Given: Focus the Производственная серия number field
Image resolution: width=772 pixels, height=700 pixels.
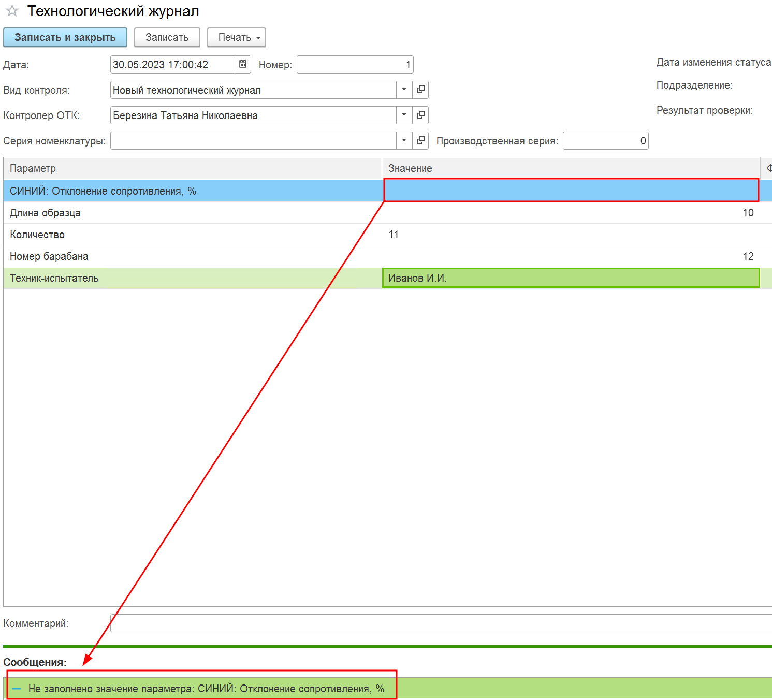Looking at the screenshot, I should (x=606, y=140).
